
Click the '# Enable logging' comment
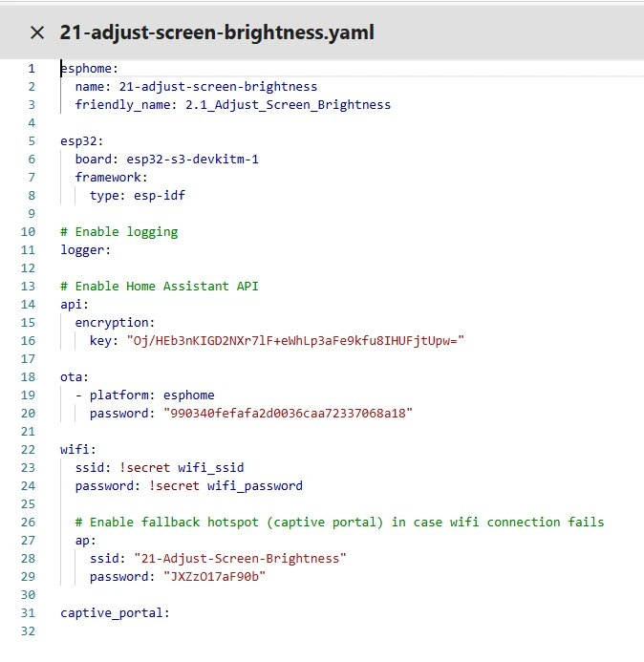118,231
